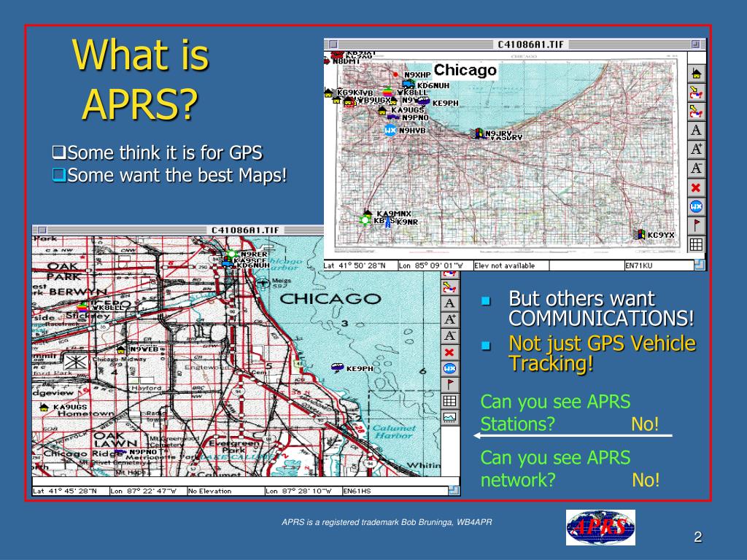The width and height of the screenshot is (747, 560).
Task: Click the "Lat 41° 45' 28"N" status field
Action: coord(70,491)
